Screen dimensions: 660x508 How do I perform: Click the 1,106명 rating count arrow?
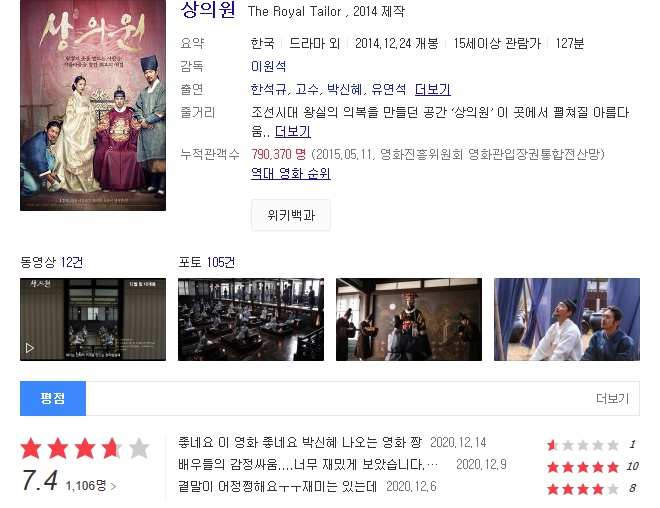click(x=91, y=486)
